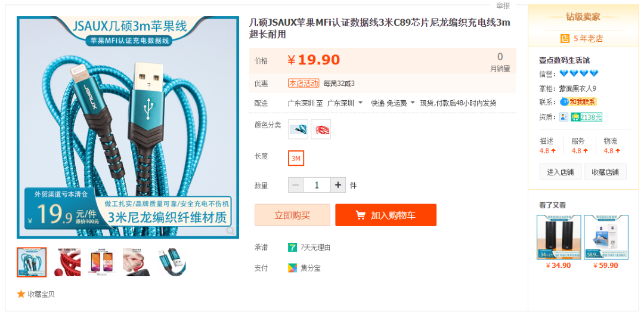The width and height of the screenshot is (644, 318).
Task: Click the 2138元 deposit badge icon
Action: pos(587,117)
